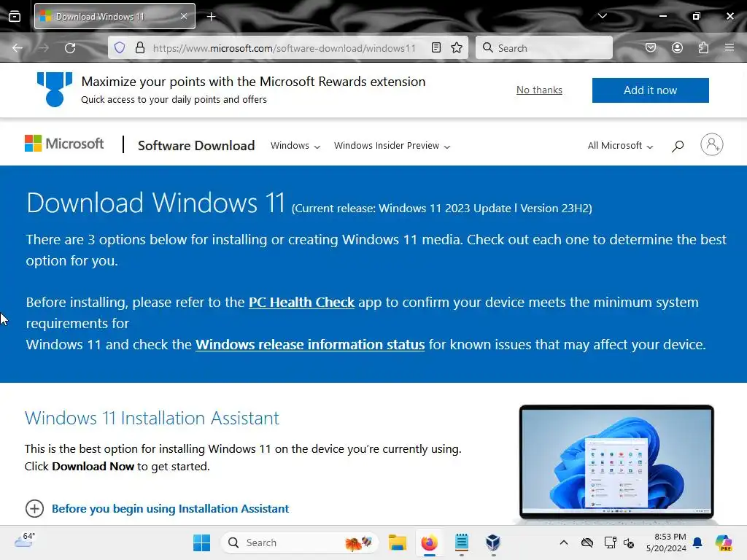Click the Add it now button

click(x=650, y=90)
